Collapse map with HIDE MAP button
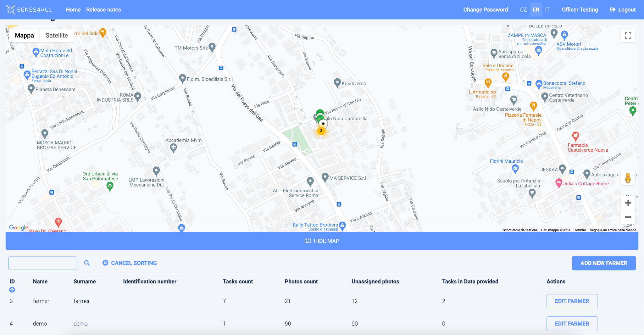 pos(322,241)
